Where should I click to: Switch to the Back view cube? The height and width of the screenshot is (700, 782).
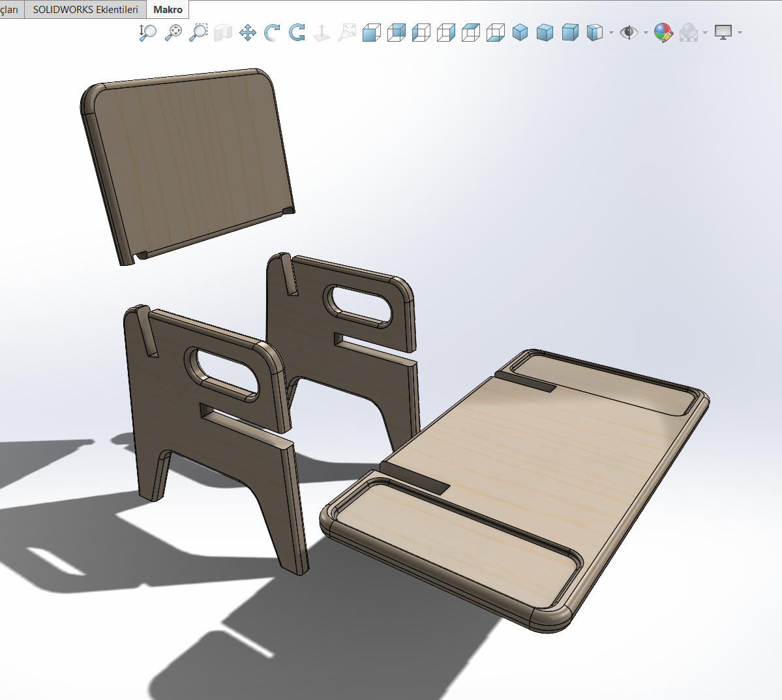point(397,33)
